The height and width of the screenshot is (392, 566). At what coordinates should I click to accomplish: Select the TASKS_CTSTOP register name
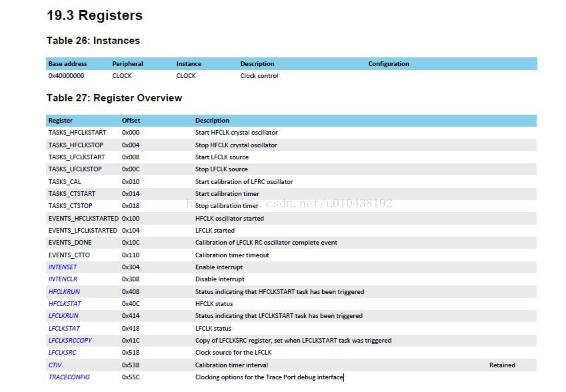click(71, 206)
